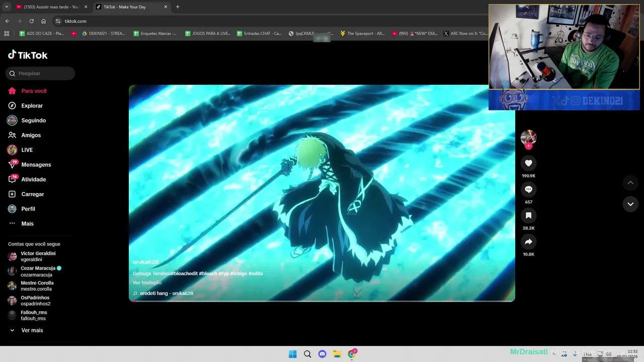Click the uruka628 username on video
Viewport: 644px width, 362px height.
coord(145,262)
